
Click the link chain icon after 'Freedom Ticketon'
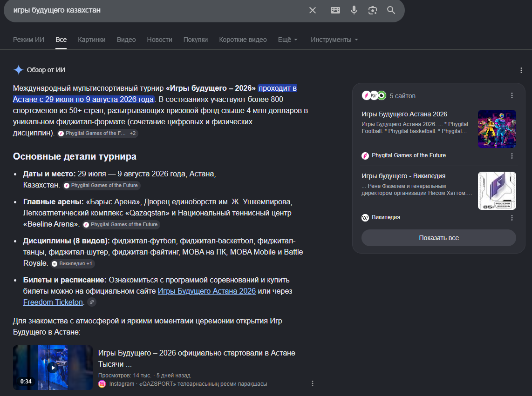click(x=92, y=302)
